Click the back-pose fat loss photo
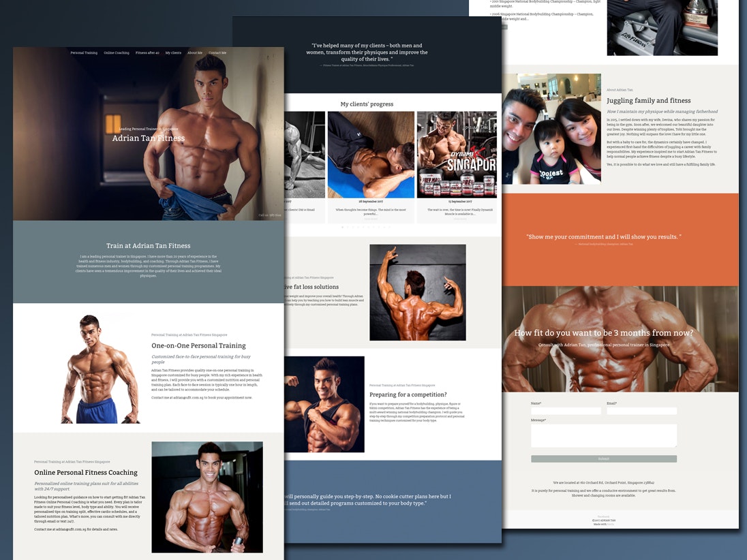This screenshot has width=747, height=560. 418,292
